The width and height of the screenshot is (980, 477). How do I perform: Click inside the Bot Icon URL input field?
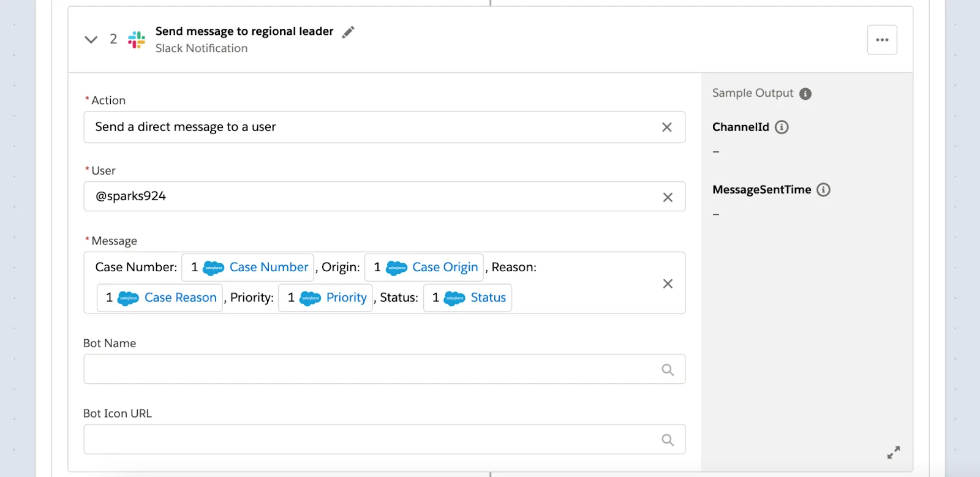click(367, 440)
